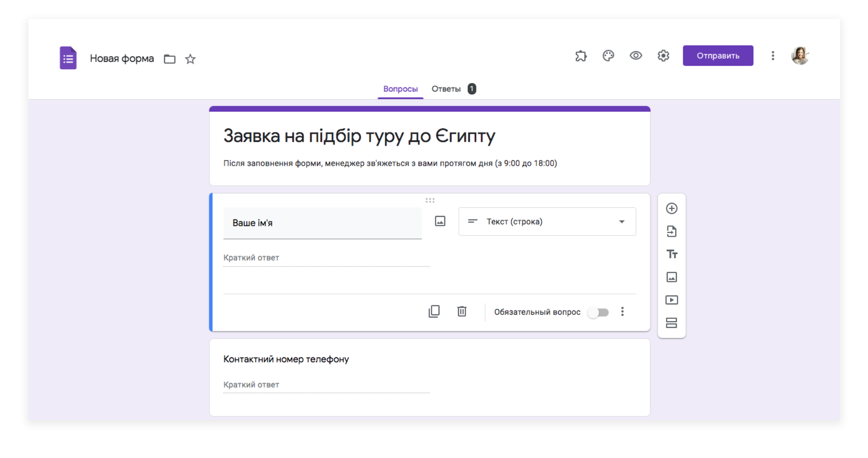Enable the 'Обязательный вопрос' toggle

coord(599,312)
